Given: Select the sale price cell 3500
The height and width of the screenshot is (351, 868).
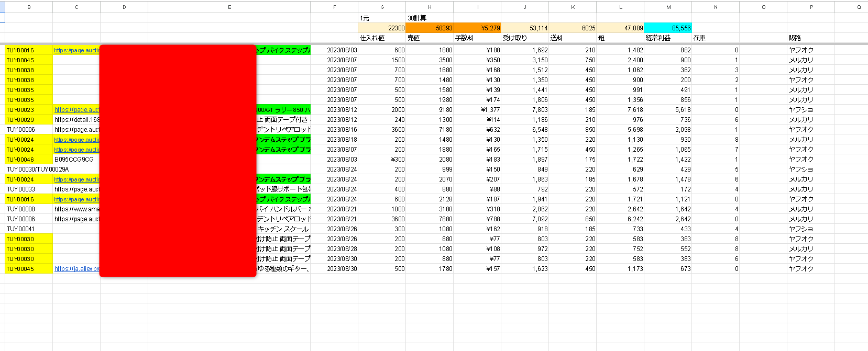Looking at the screenshot, I should (x=430, y=60).
